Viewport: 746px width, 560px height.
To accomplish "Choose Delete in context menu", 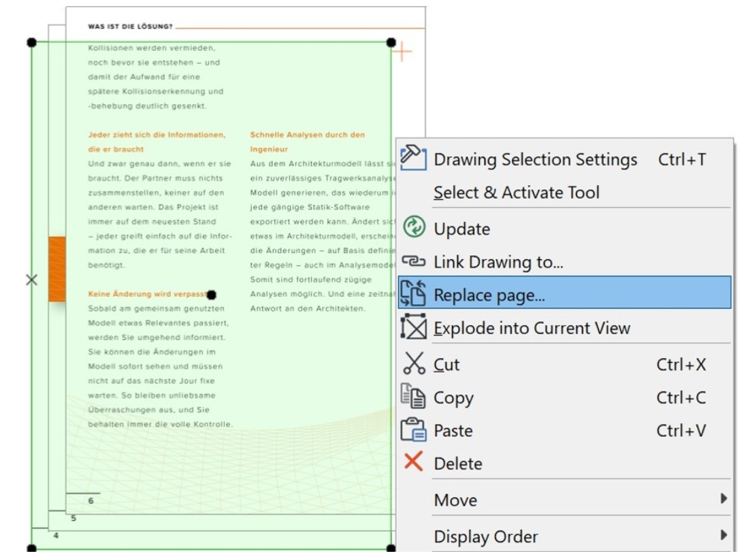I will tap(564, 463).
